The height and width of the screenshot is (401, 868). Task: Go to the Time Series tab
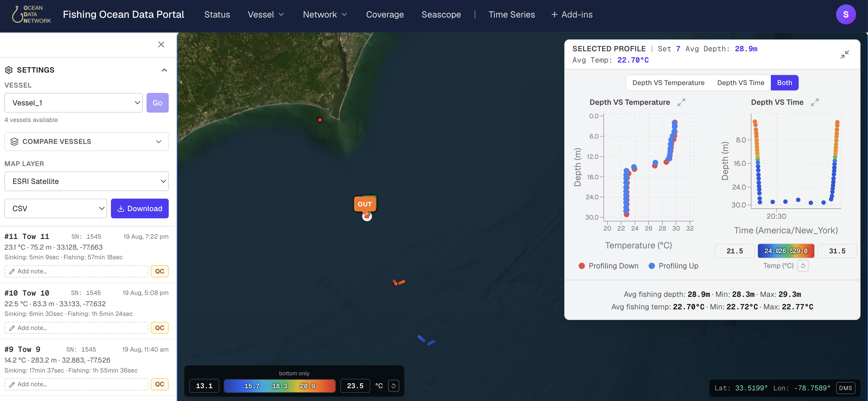click(511, 14)
